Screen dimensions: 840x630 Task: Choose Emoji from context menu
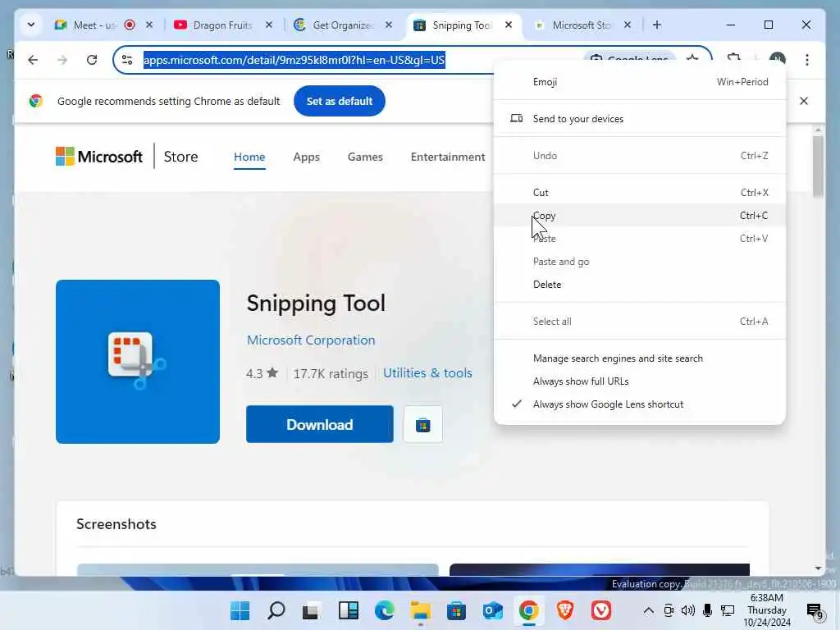pyautogui.click(x=640, y=82)
